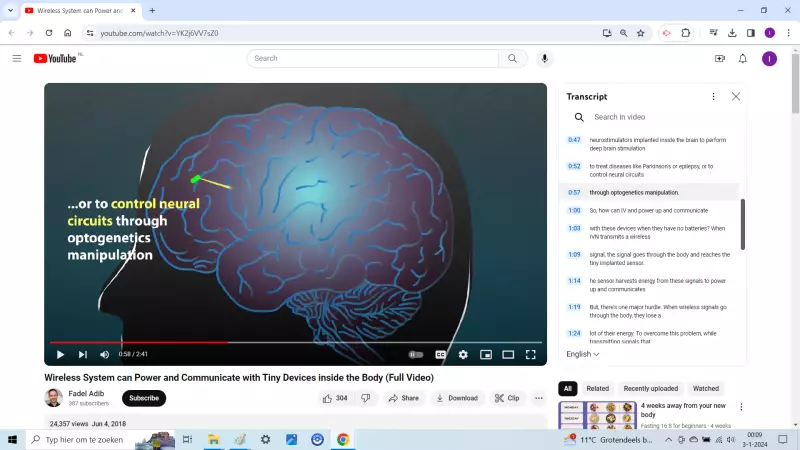Jump to transcript line at 1:09
The image size is (800, 450).
[574, 255]
